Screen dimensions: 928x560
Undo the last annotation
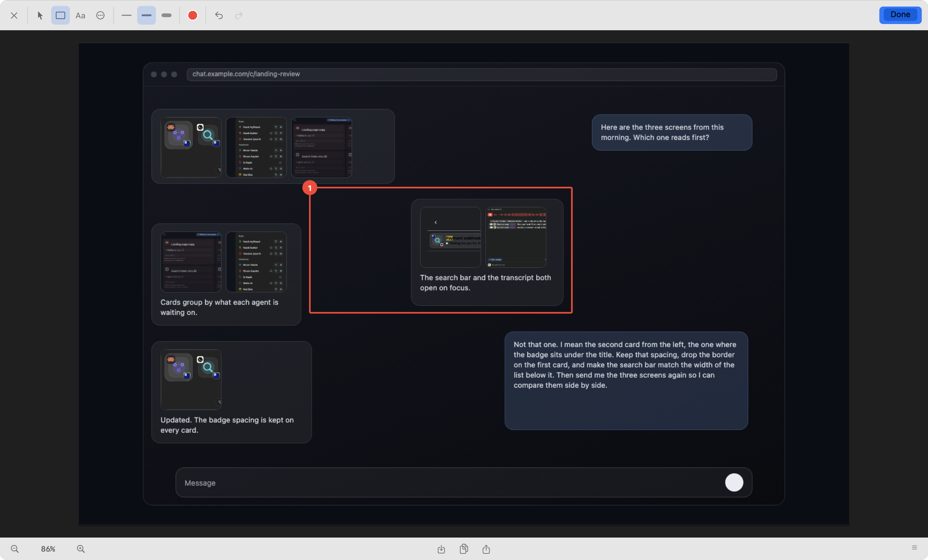click(x=219, y=16)
